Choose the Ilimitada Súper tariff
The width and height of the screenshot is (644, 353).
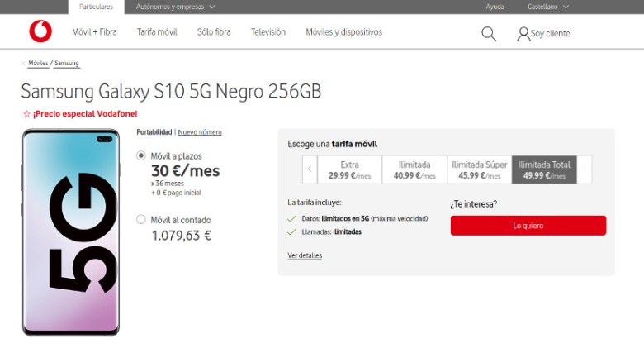tap(479, 169)
